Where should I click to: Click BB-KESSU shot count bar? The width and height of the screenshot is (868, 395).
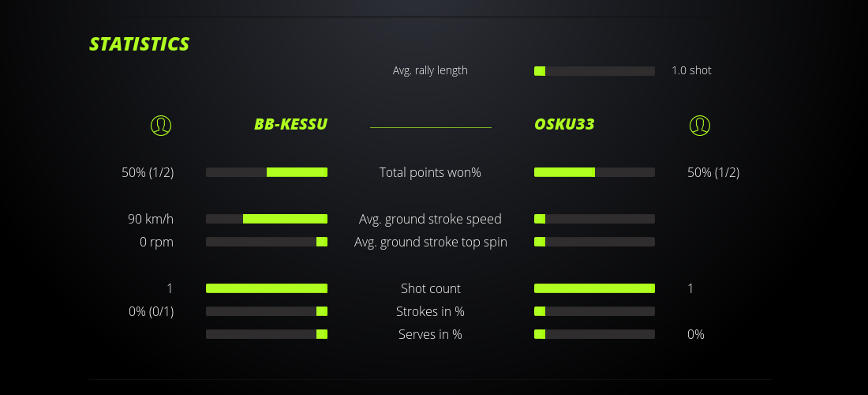coord(267,288)
